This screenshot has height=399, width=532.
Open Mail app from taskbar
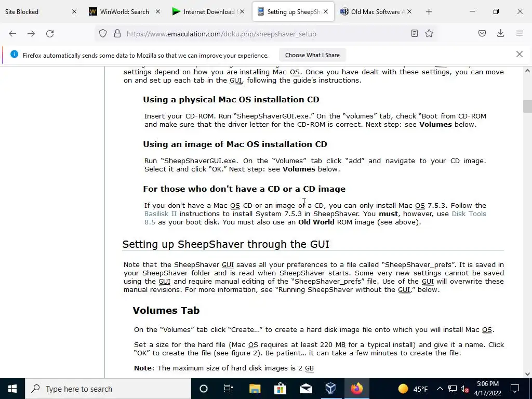[x=305, y=389]
